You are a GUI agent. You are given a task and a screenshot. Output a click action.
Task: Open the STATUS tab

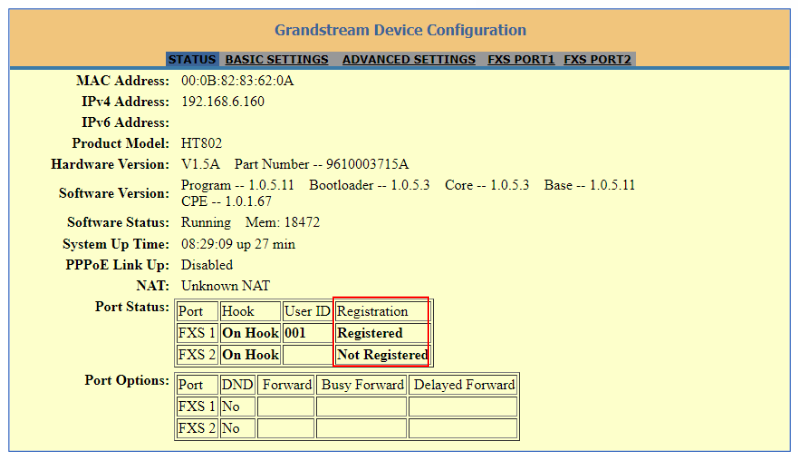[192, 60]
